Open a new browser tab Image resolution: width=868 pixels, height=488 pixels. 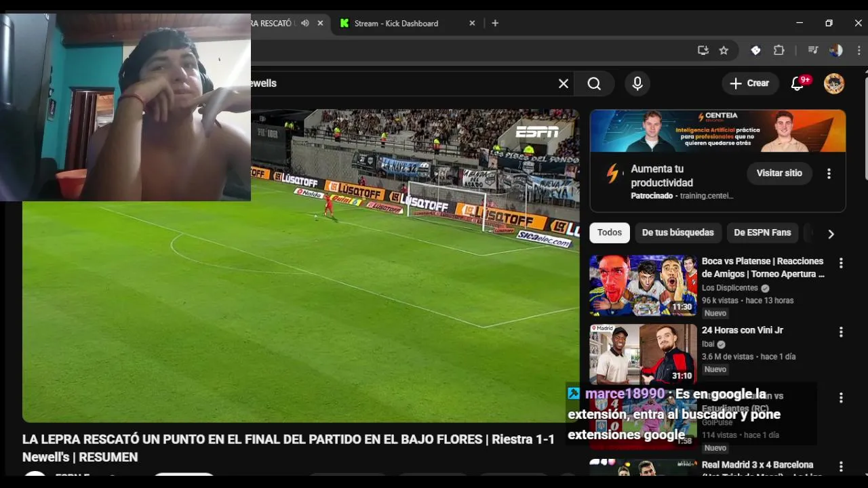pyautogui.click(x=495, y=23)
